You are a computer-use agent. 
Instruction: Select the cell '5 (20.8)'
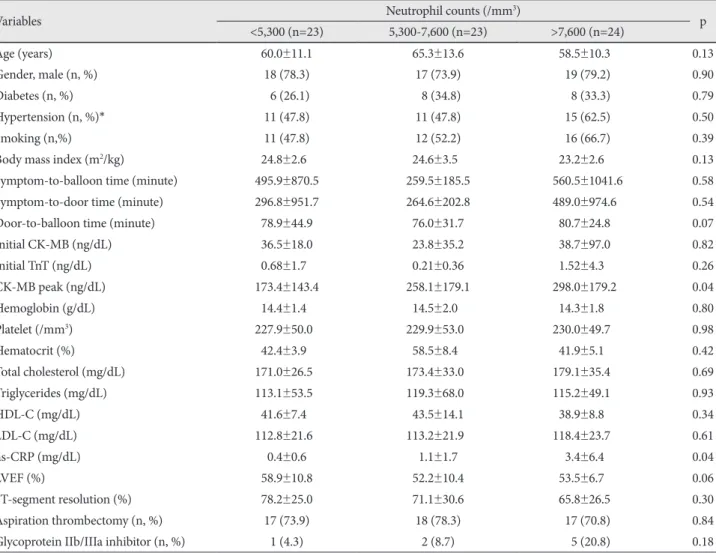click(590, 542)
